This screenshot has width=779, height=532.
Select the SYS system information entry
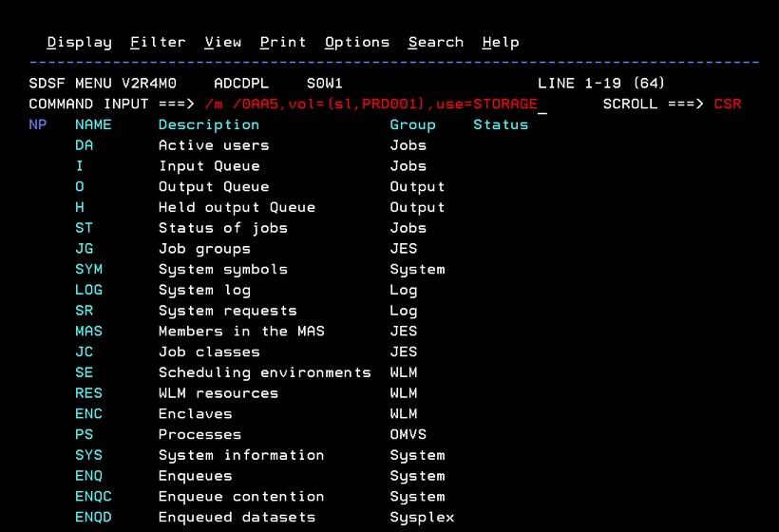(x=89, y=455)
